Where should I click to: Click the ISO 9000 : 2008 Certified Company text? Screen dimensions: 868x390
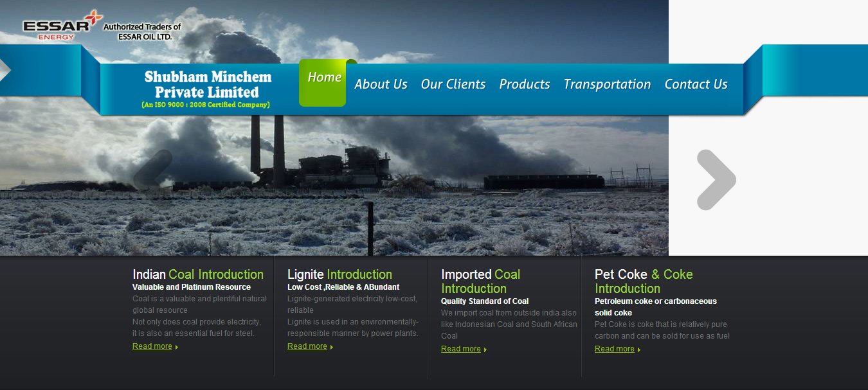(206, 105)
